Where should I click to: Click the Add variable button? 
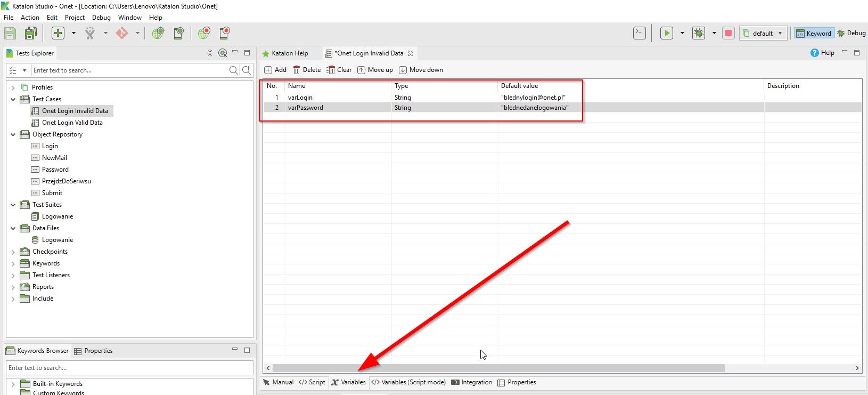coord(275,70)
